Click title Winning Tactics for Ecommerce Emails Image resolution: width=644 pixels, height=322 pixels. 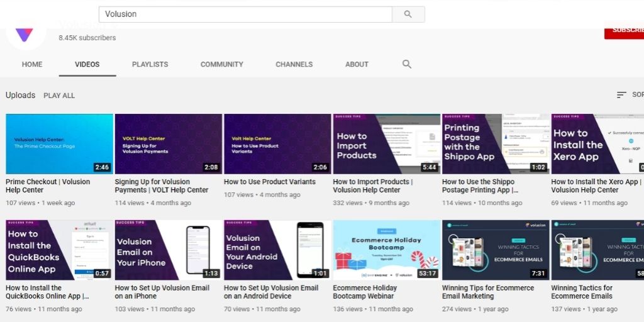click(x=582, y=292)
